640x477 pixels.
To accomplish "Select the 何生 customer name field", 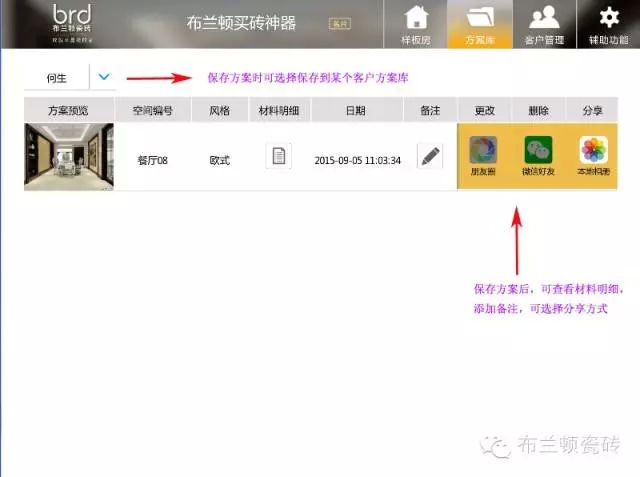I will click(57, 77).
